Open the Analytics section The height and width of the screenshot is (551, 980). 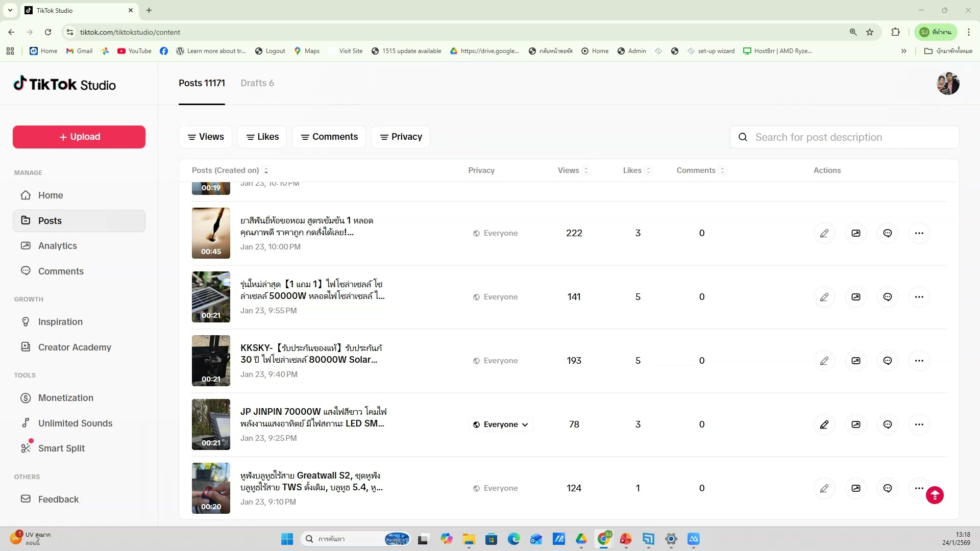click(58, 245)
